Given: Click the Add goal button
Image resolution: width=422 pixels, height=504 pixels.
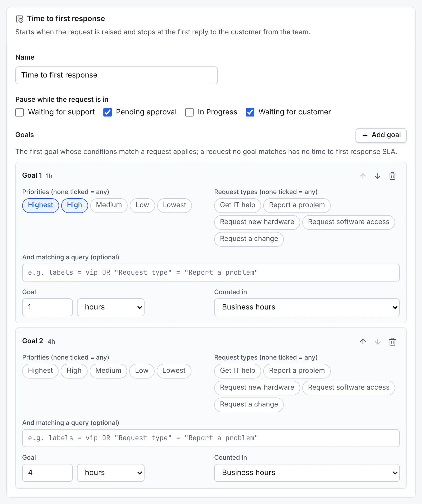Looking at the screenshot, I should 381,135.
